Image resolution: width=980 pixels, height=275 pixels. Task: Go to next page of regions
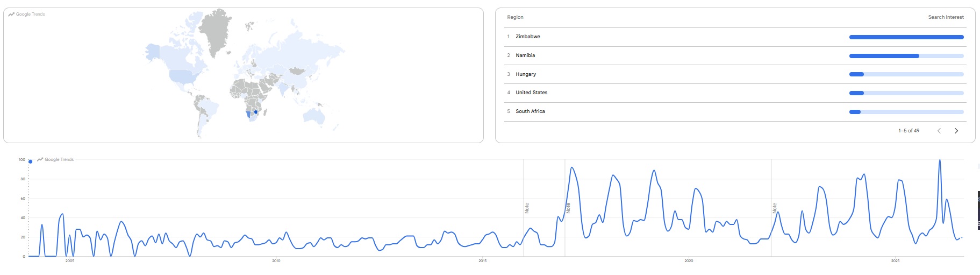[x=956, y=131]
